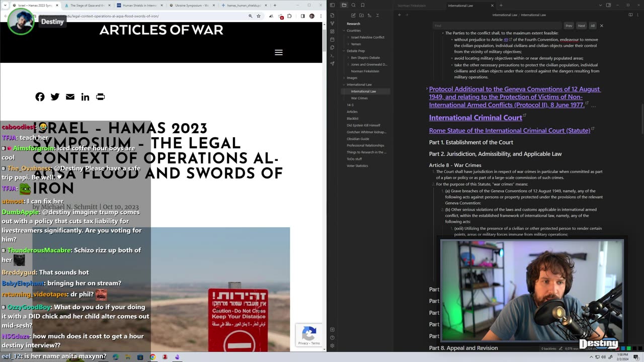Share article on LinkedIn

85,97
